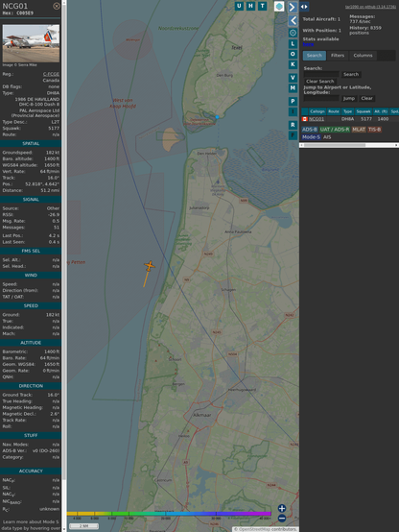Toggle the L labels map button
Image resolution: width=399 pixels, height=532 pixels.
293,44
